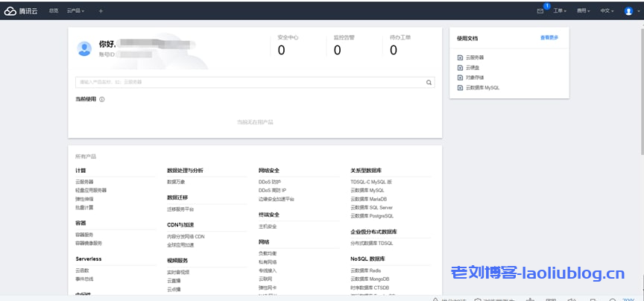Open 数据万象 product
The image size is (644, 301).
(176, 182)
